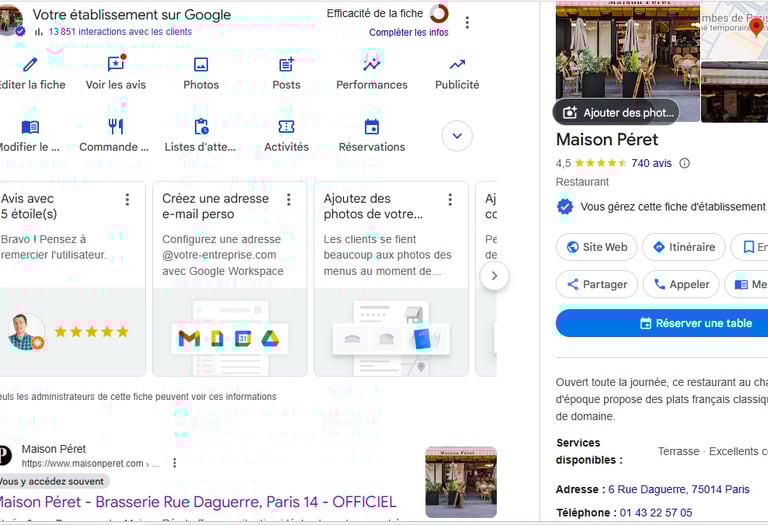Image resolution: width=768 pixels, height=525 pixels.
Task: Click search result thumbnail of Maison Péret storefront
Action: (x=461, y=482)
